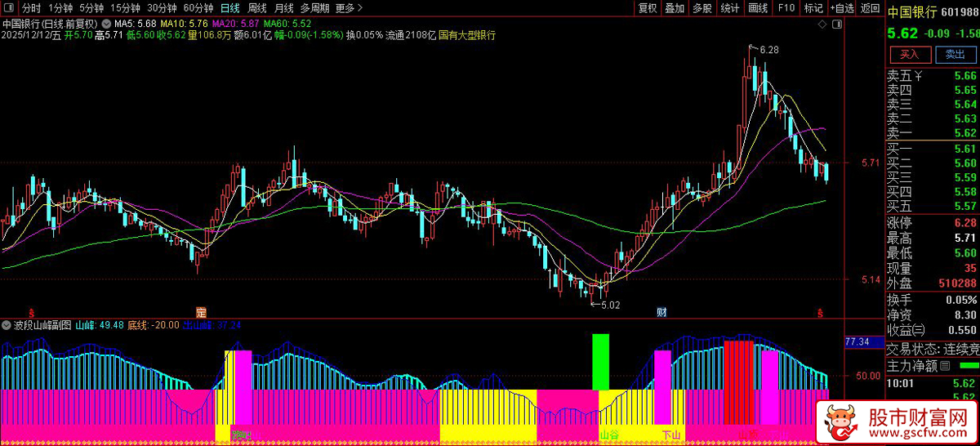Click the diamond icon above the chart
Viewport: 980px width, 446px height.
(x=823, y=25)
